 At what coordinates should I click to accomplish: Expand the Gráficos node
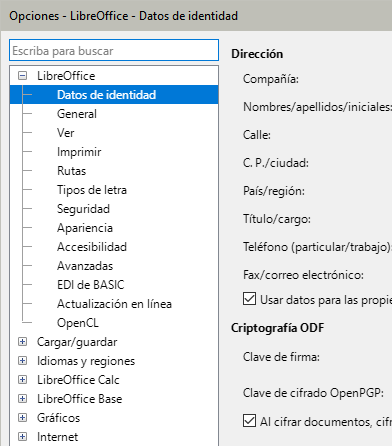pyautogui.click(x=22, y=418)
